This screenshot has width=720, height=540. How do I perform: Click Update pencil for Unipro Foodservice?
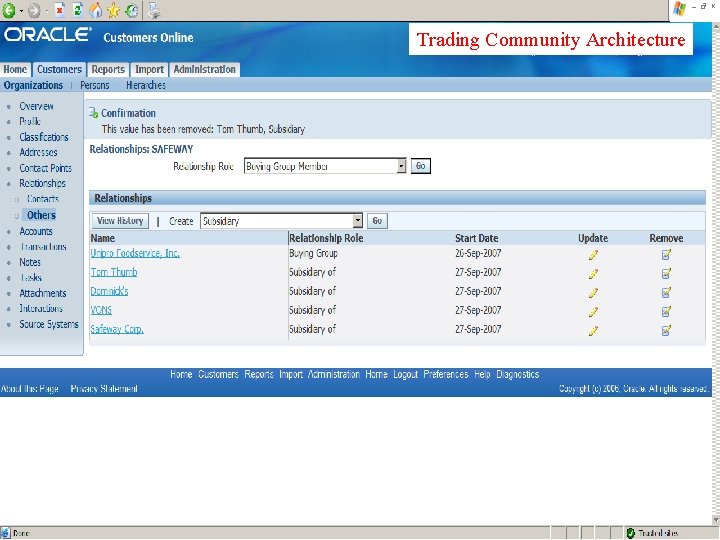click(x=593, y=254)
